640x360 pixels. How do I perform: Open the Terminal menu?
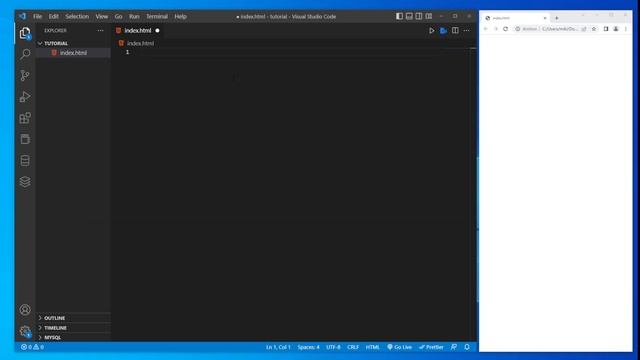coord(157,16)
